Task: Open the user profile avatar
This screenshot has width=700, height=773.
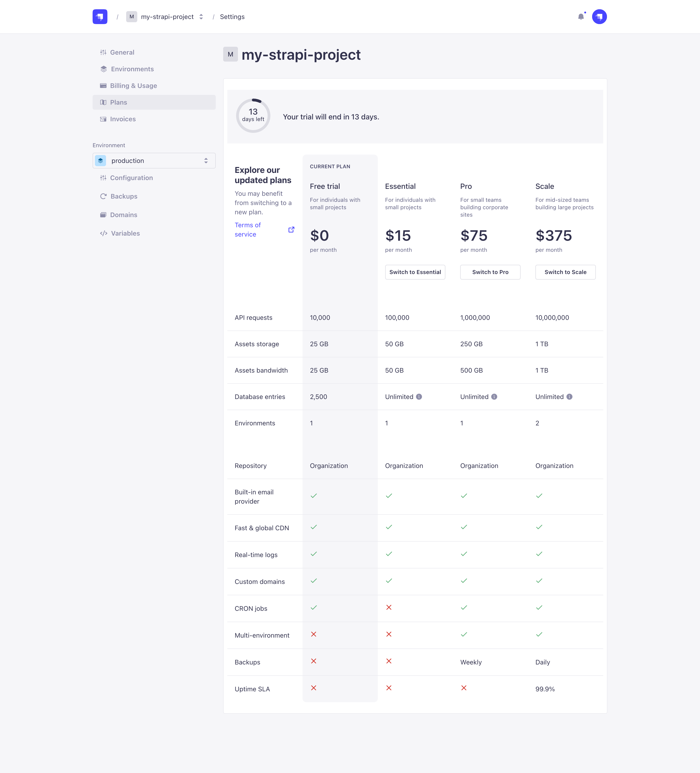Action: point(599,16)
